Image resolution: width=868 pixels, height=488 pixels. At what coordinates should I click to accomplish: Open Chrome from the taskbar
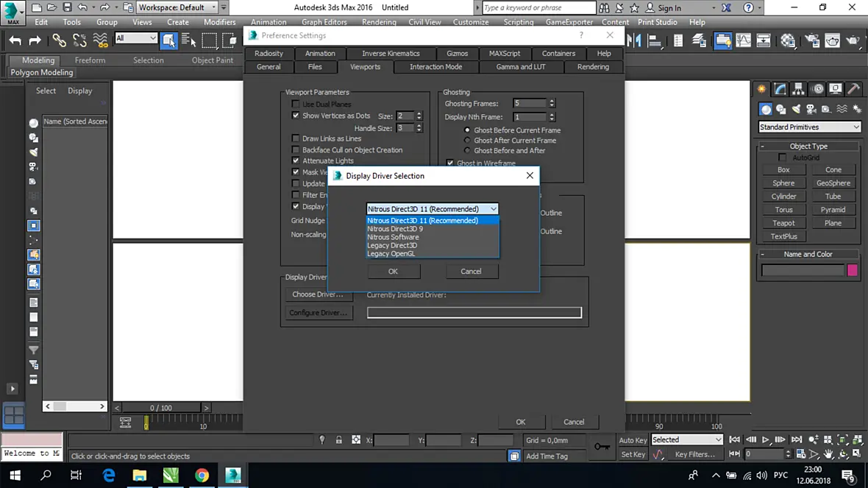[x=202, y=475]
